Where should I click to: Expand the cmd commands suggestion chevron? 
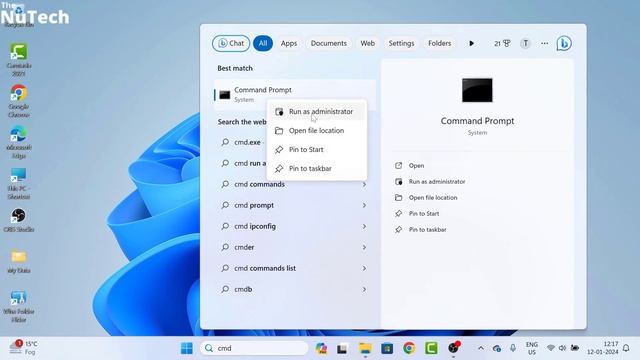(364, 184)
